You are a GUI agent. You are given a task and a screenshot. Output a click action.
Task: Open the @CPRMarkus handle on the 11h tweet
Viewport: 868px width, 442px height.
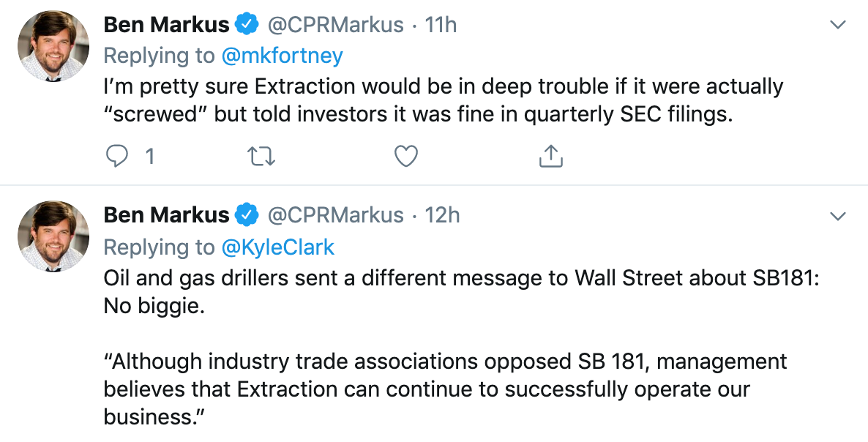coord(335,25)
